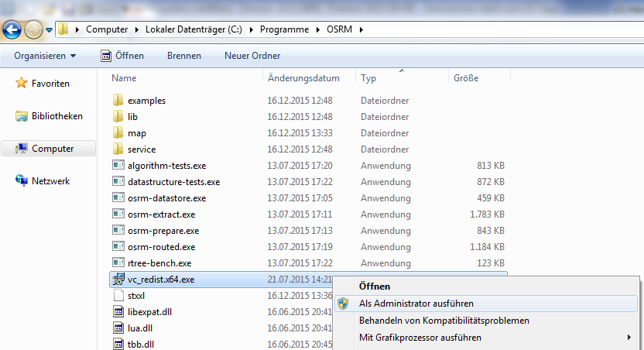
Task: Click the file name datastructure-tests.exe
Action: (173, 182)
